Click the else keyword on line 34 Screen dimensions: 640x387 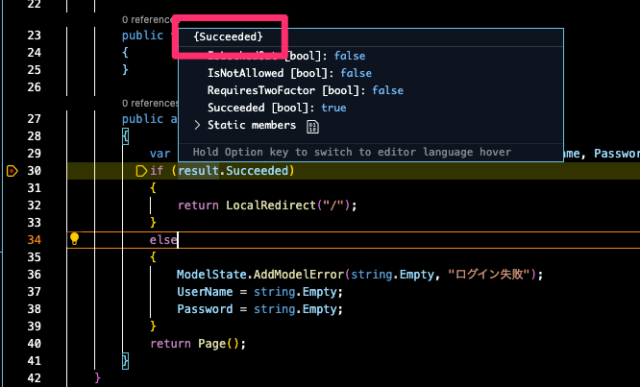coord(163,240)
